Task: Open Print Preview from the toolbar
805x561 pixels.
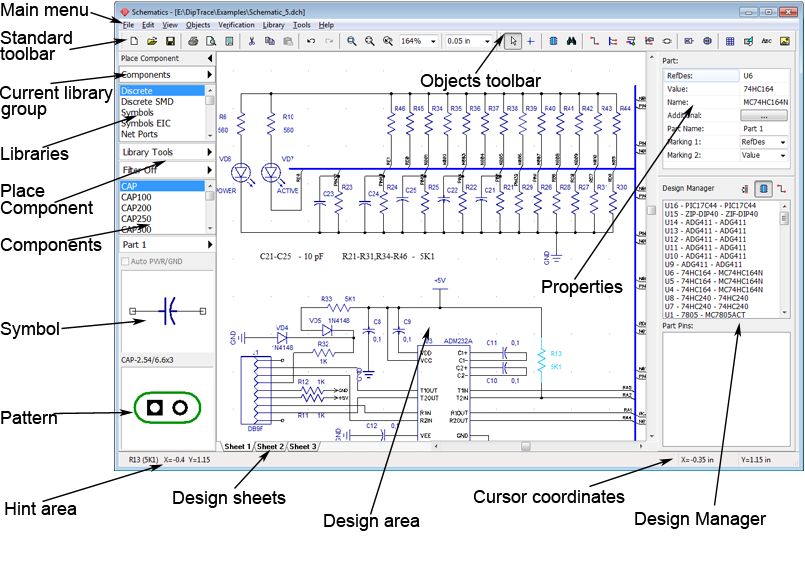Action: pyautogui.click(x=211, y=41)
